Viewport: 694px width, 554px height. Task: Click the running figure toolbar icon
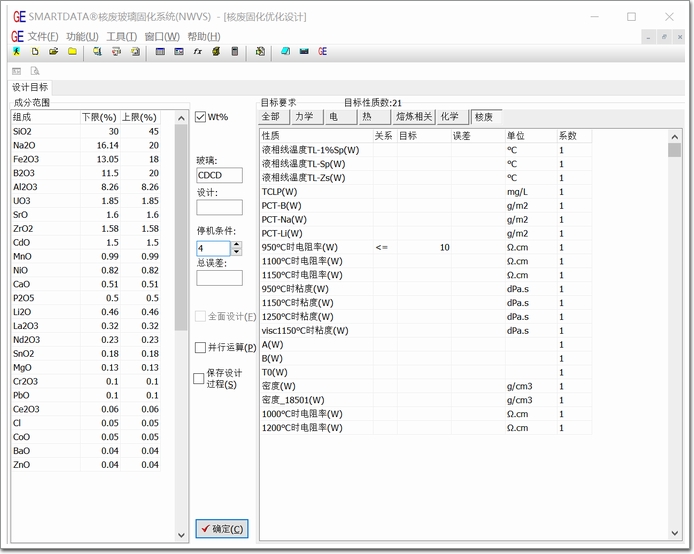[x=17, y=52]
